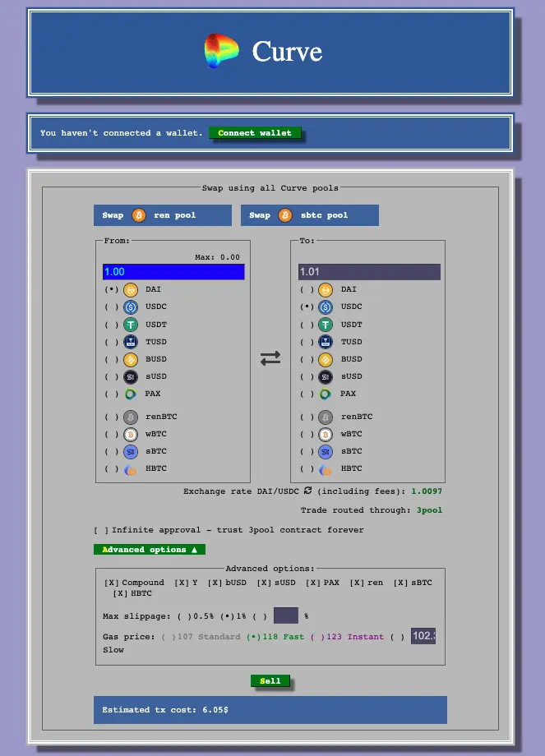
Task: Click the USDC coin icon in From list
Action: click(131, 307)
